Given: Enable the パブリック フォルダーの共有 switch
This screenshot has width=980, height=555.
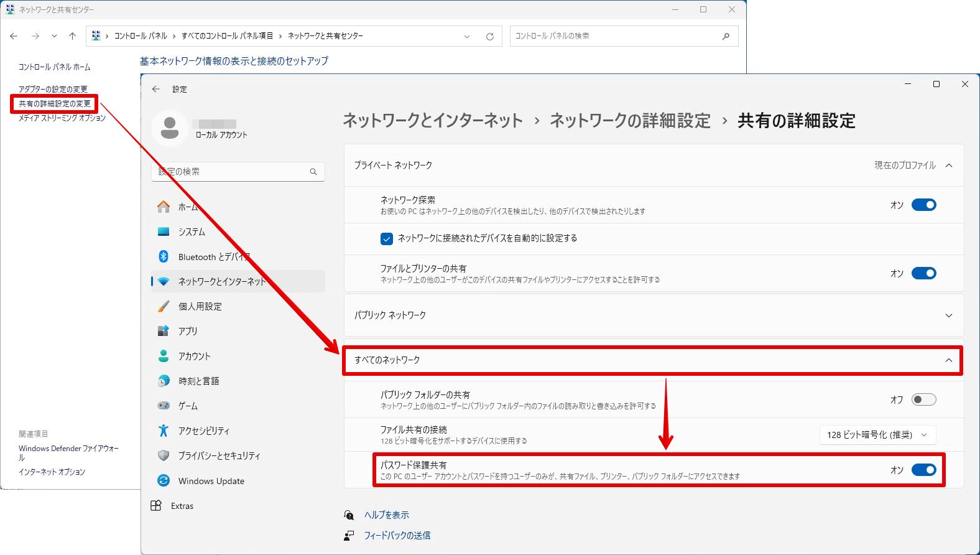Looking at the screenshot, I should click(924, 399).
